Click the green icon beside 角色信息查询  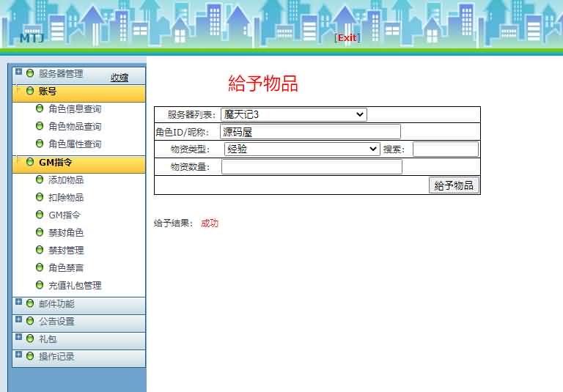click(40, 108)
